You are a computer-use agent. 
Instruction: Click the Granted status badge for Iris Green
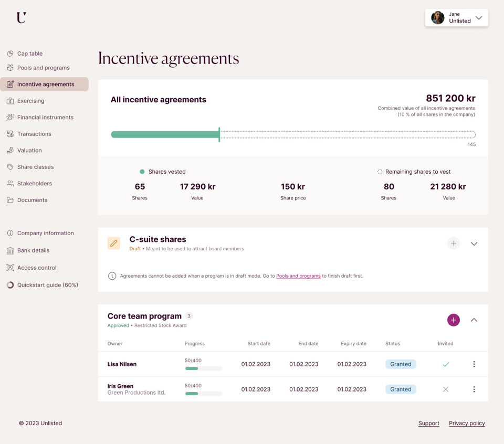pyautogui.click(x=401, y=389)
